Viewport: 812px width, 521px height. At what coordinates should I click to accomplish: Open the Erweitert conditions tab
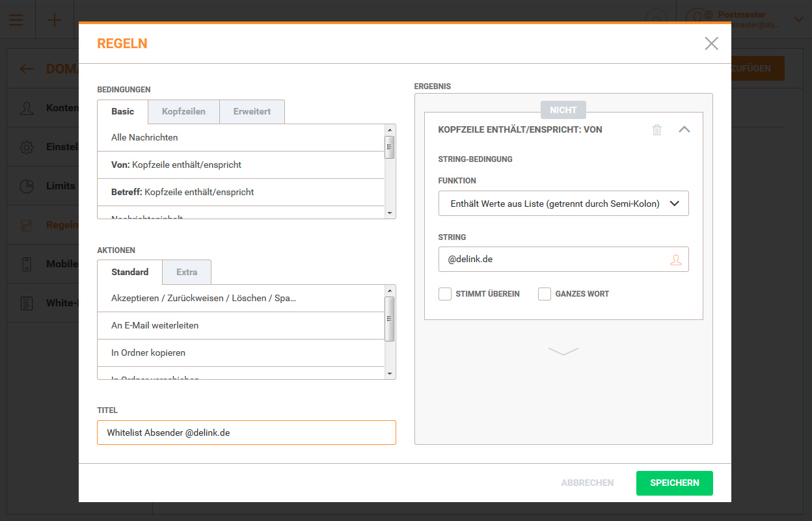tap(252, 111)
